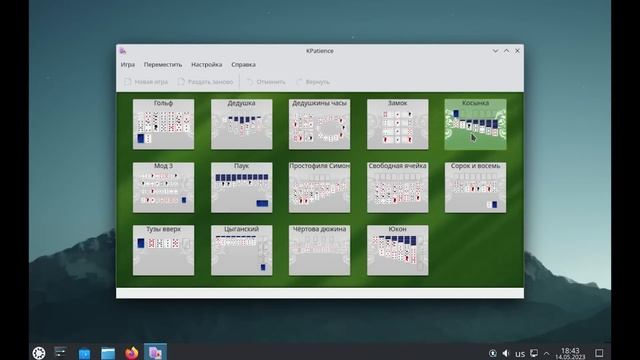Open the display tray icon
The width and height of the screenshot is (640, 360).
534,353
